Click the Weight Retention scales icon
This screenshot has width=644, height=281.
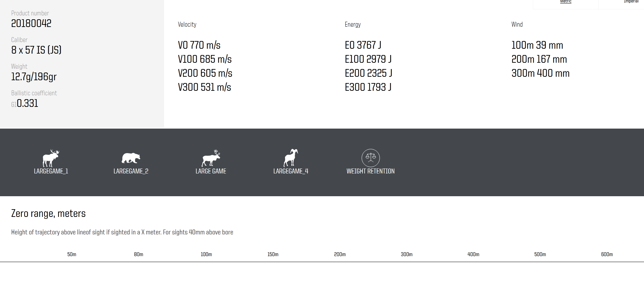tap(371, 158)
